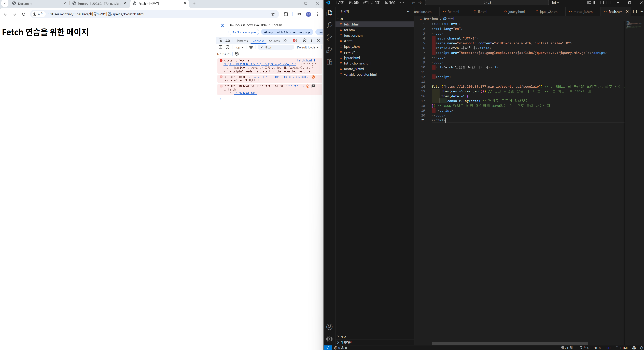This screenshot has height=350, width=644.
Task: Open the 보기(V) menu
Action: [x=390, y=3]
